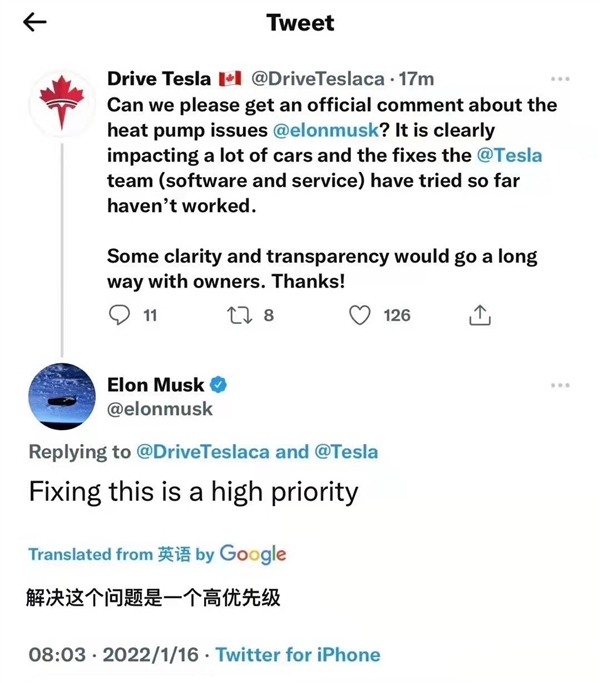
Task: Tap the back arrow icon
Action: 35,22
